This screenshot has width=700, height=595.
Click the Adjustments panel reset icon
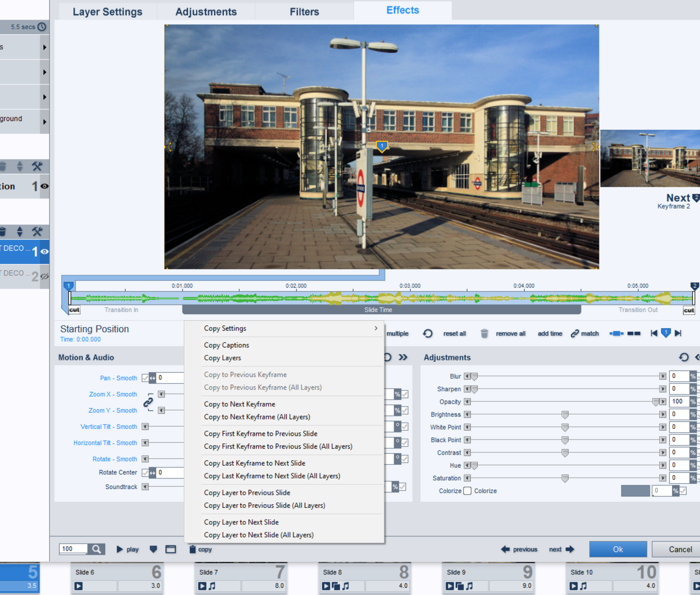pos(683,357)
